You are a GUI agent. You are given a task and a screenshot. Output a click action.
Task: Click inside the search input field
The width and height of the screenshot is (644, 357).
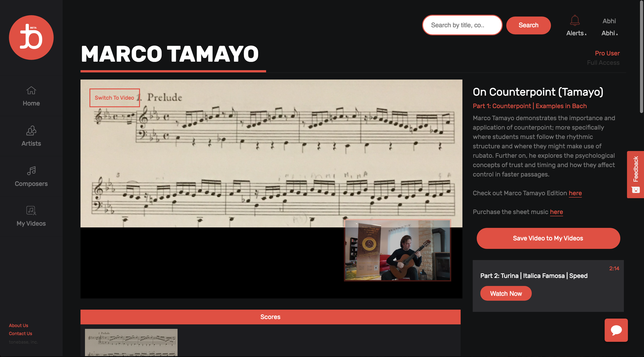pos(462,25)
